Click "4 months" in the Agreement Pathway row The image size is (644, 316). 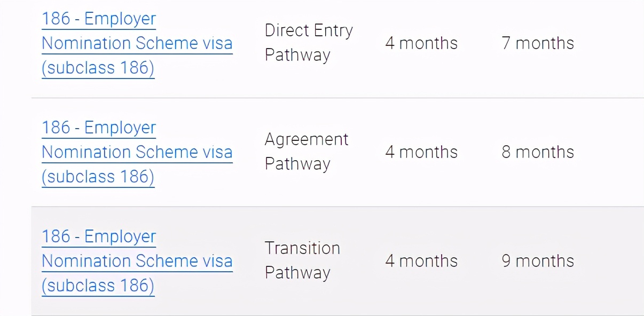[421, 152]
